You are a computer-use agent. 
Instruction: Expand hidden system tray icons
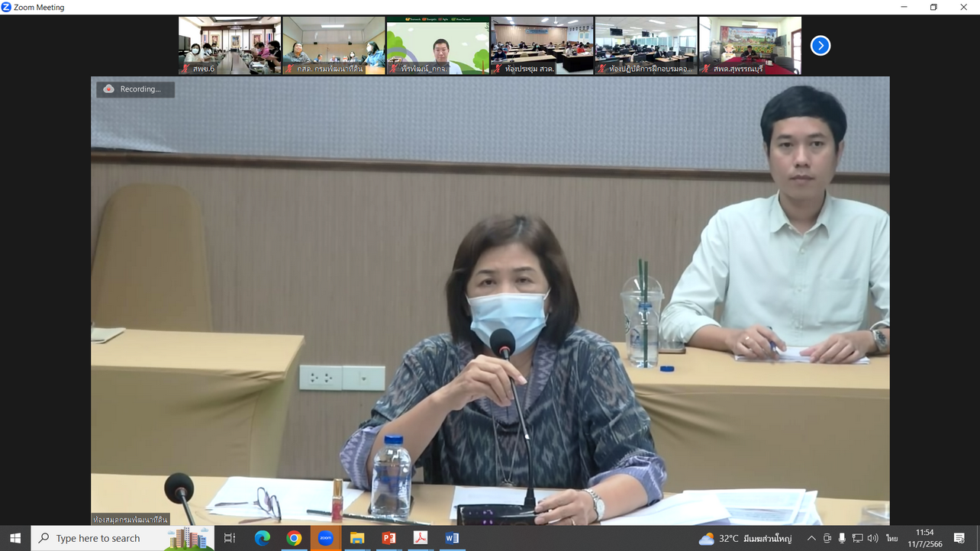pos(811,538)
